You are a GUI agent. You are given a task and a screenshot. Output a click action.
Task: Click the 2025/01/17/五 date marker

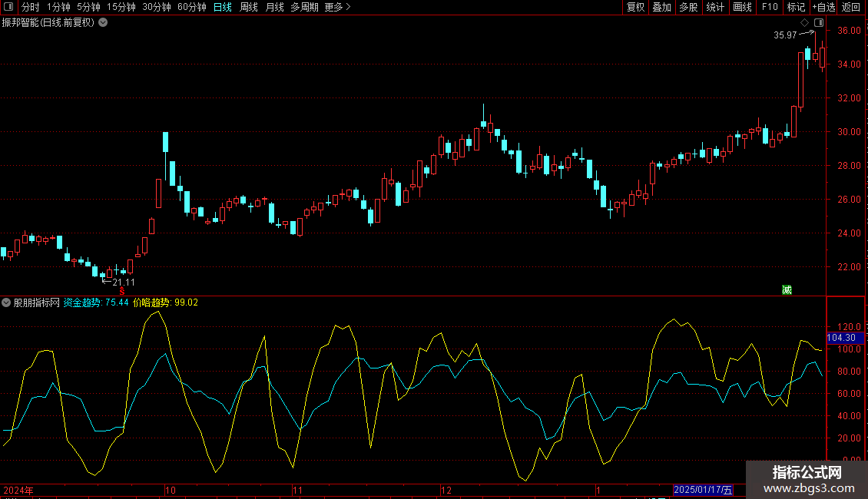click(703, 490)
